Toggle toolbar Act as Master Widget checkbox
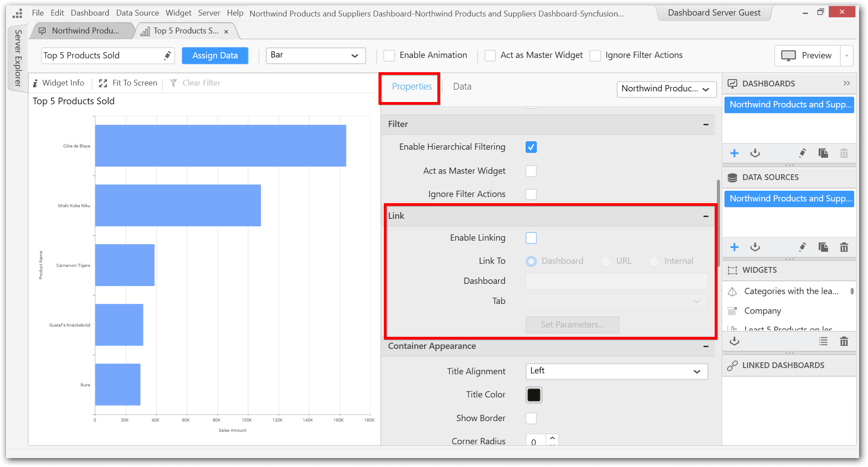Screen dimensions: 868x467 coord(490,56)
